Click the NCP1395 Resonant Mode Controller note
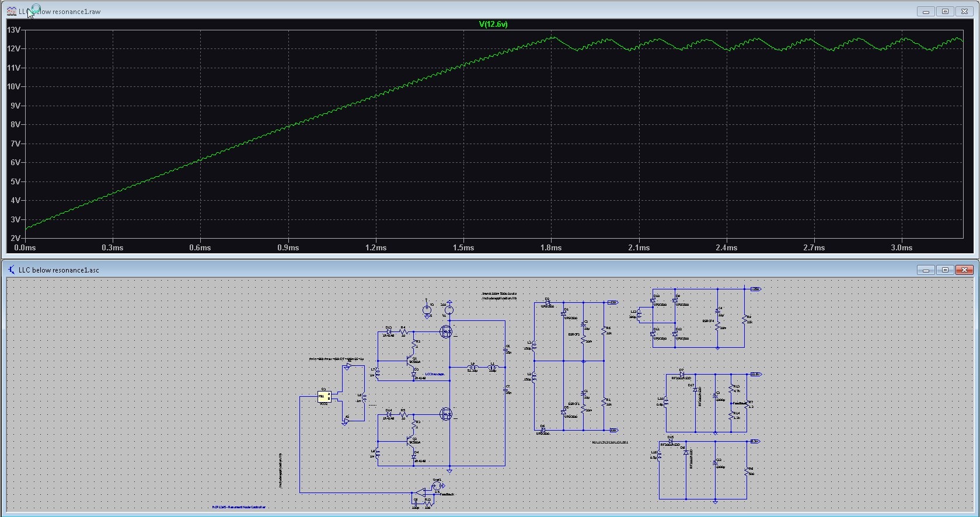 [x=238, y=507]
